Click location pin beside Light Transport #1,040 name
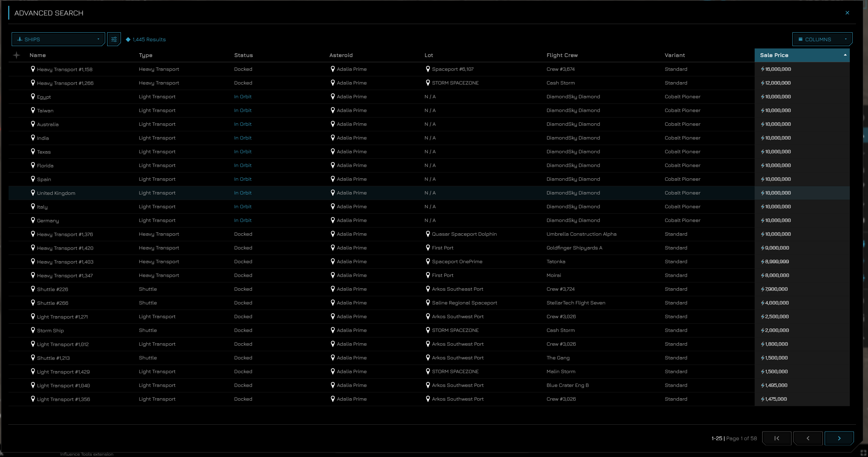This screenshot has height=457, width=868. [x=33, y=385]
